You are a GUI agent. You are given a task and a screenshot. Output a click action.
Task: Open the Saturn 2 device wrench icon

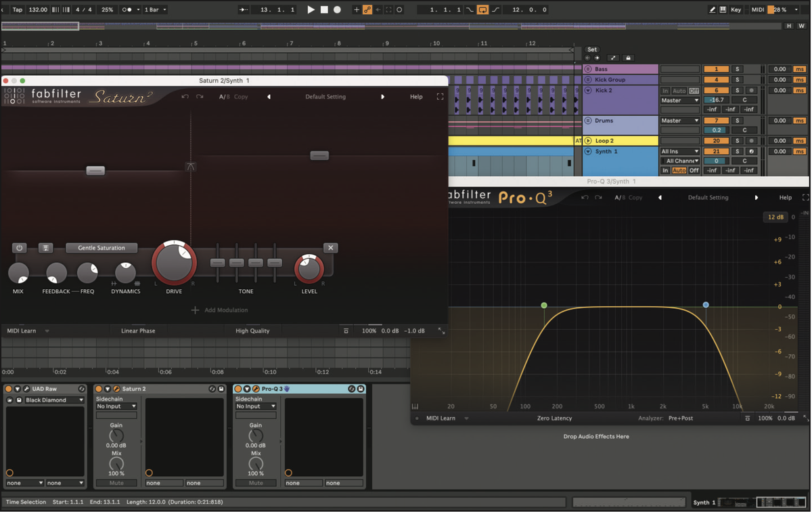pyautogui.click(x=116, y=389)
